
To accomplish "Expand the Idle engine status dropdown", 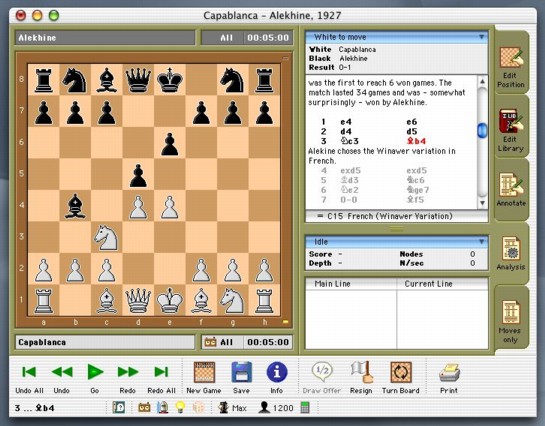I will point(481,241).
